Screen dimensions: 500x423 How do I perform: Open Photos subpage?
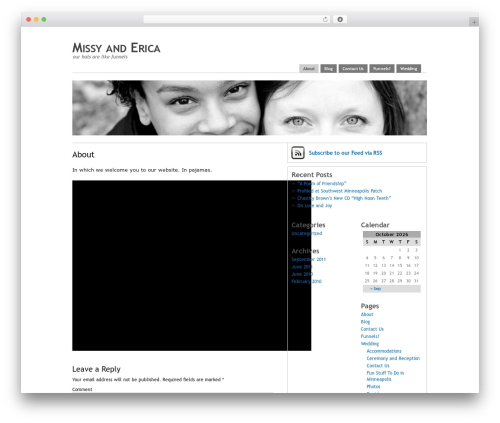pyautogui.click(x=373, y=387)
